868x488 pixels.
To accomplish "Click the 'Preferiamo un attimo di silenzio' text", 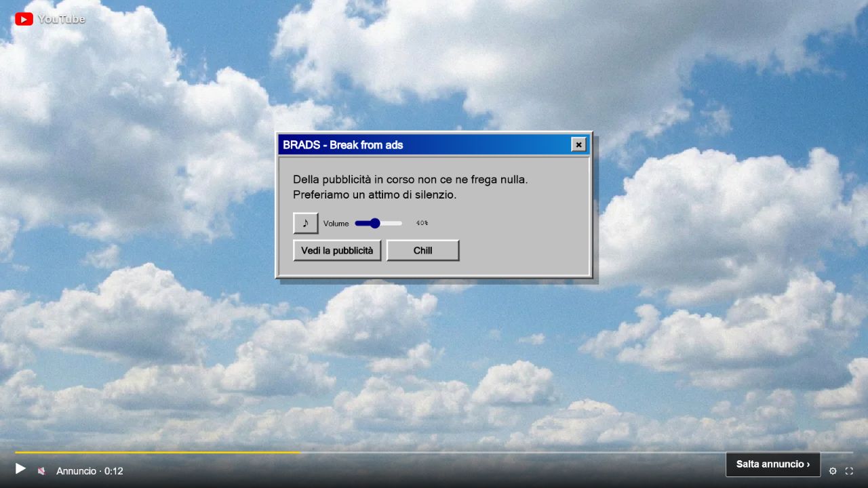I will [375, 195].
